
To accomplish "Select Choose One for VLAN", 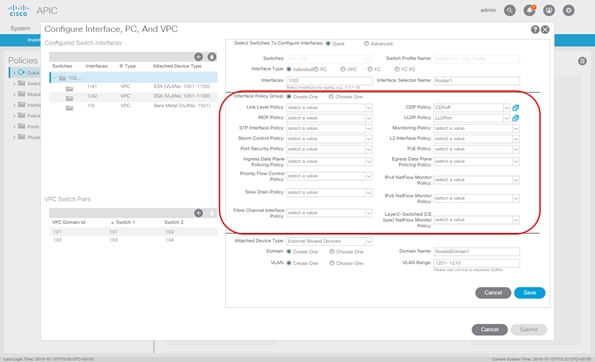I will point(332,263).
